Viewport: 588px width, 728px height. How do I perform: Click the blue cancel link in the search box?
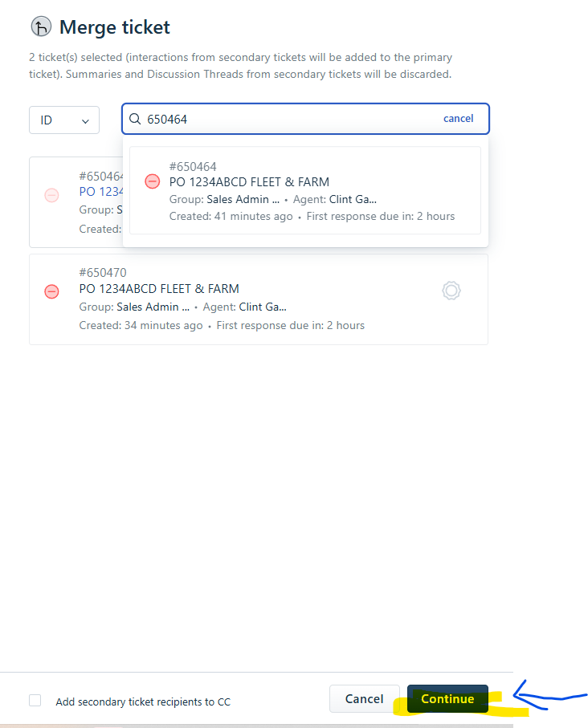[x=458, y=119]
